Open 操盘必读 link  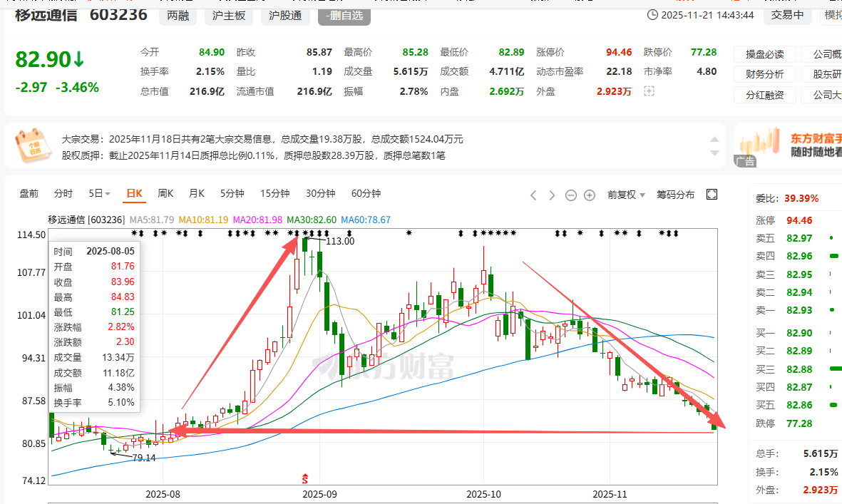pyautogui.click(x=765, y=54)
